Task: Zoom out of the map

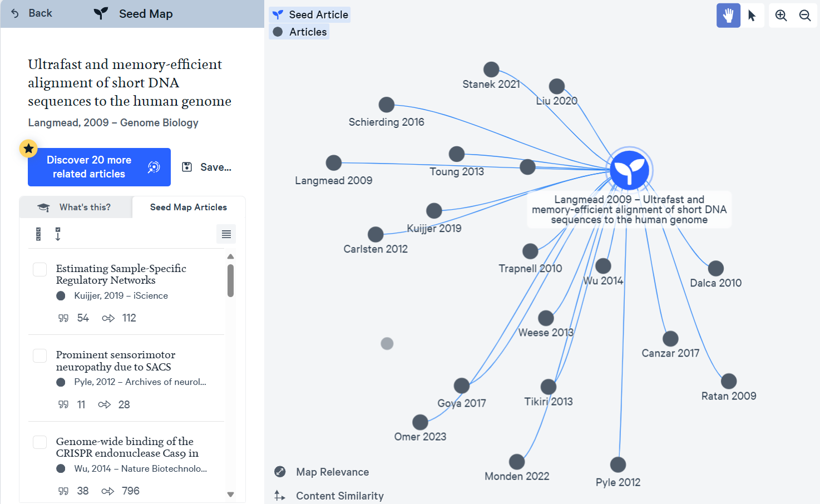Action: click(805, 16)
